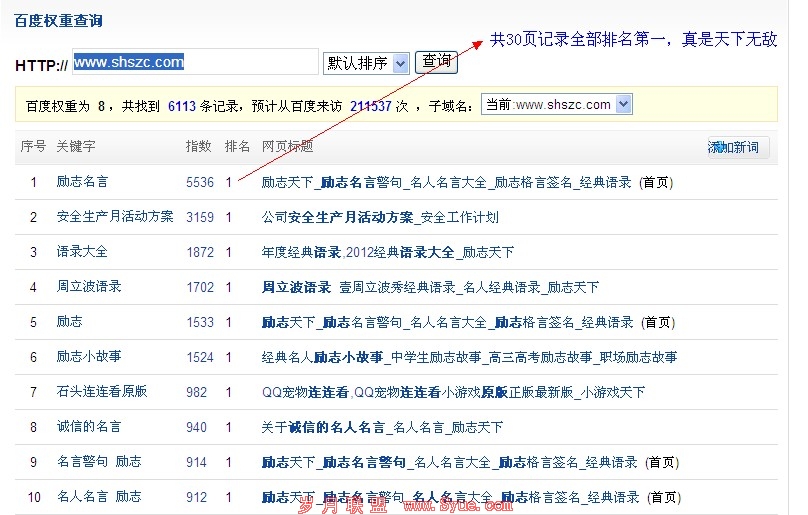Click keyword 励志 in row 5
Viewport: 808px width, 515px height.
coord(70,322)
